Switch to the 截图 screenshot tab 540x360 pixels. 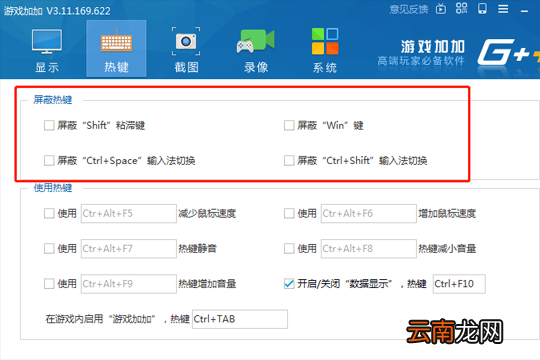tap(186, 50)
